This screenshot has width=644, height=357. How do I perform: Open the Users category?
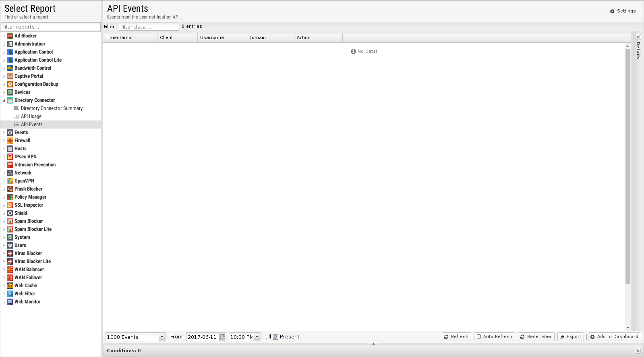point(20,245)
